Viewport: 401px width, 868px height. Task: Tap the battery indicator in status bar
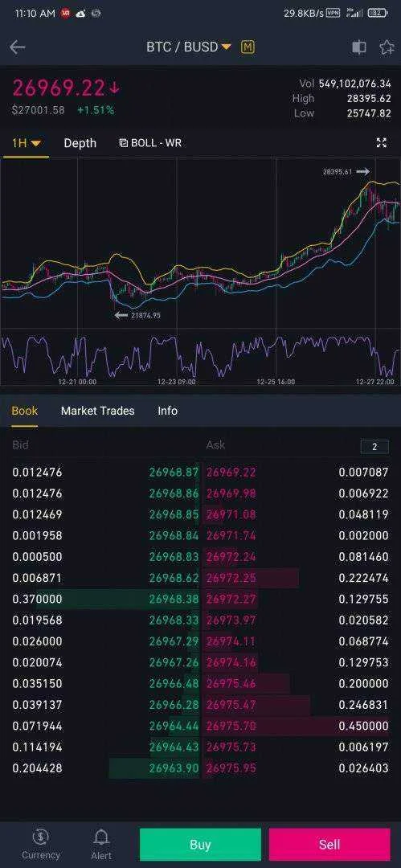pyautogui.click(x=378, y=13)
